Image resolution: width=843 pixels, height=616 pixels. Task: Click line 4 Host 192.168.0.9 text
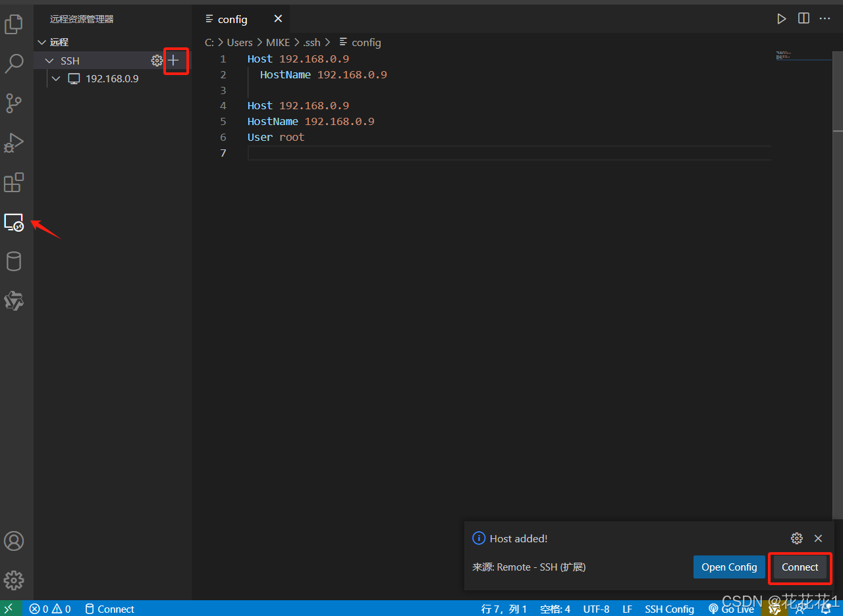298,106
